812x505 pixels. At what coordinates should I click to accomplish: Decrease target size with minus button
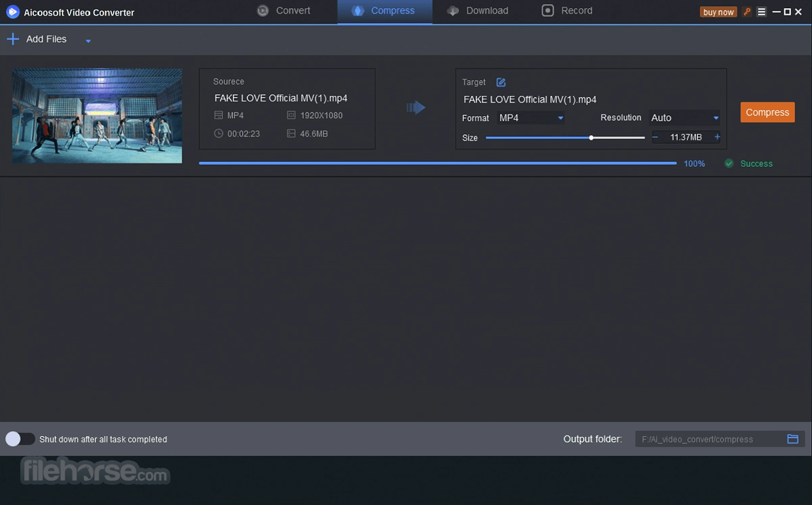(x=655, y=137)
